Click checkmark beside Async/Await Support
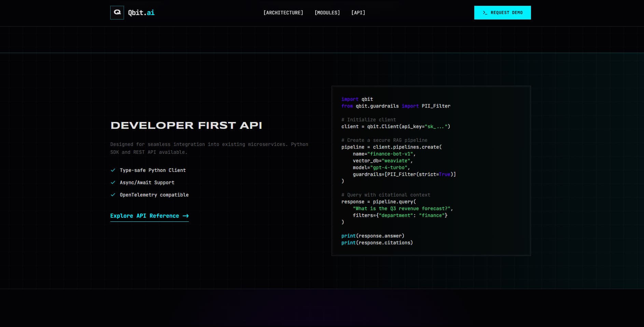The height and width of the screenshot is (327, 644). point(113,182)
